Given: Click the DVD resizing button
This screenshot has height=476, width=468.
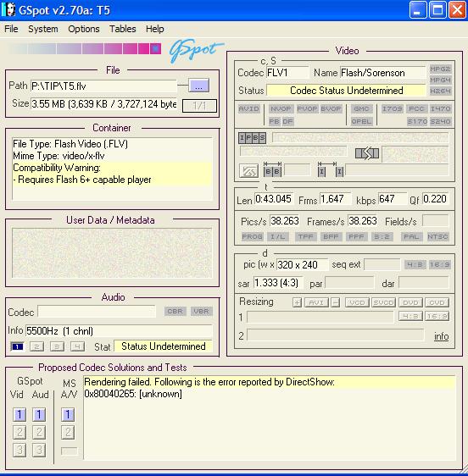Looking at the screenshot, I should coord(410,302).
